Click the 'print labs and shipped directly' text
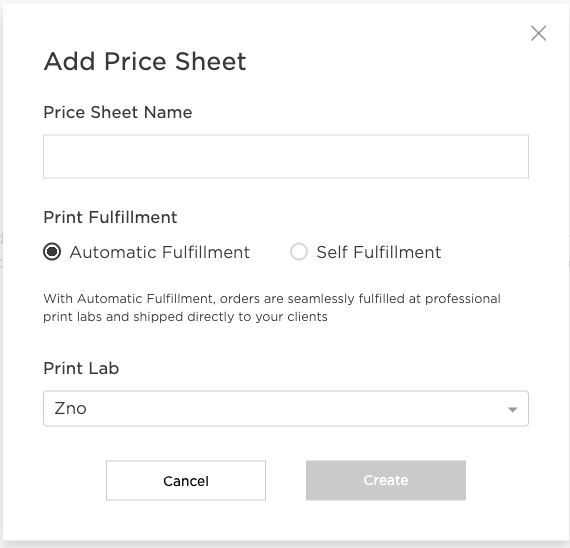 pos(138,317)
